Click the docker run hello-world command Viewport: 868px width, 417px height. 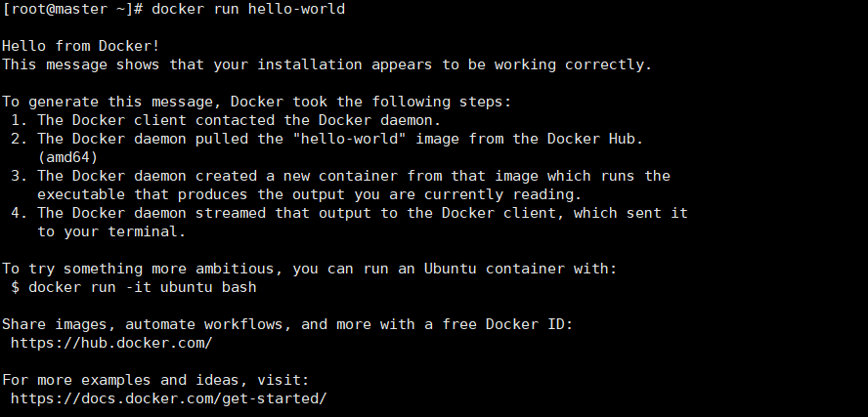248,9
